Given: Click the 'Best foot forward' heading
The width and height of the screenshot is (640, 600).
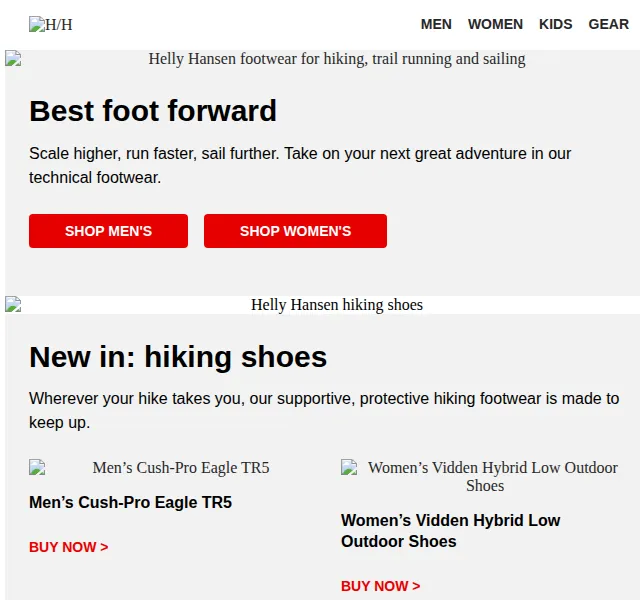Looking at the screenshot, I should pyautogui.click(x=153, y=111).
